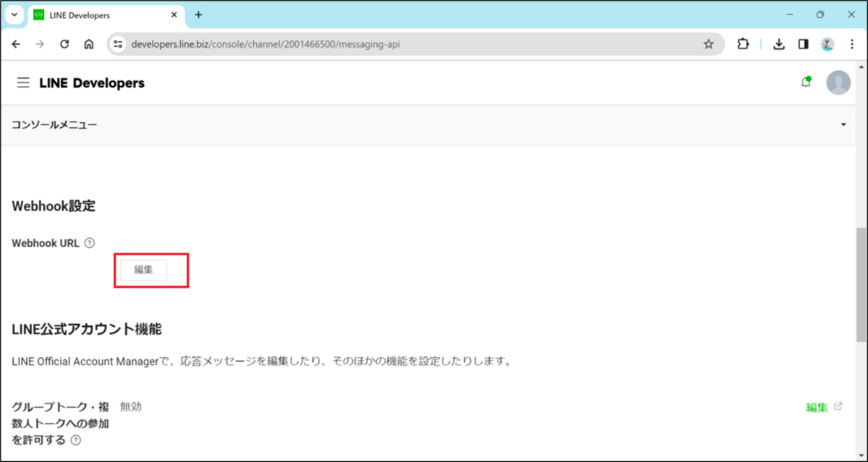The width and height of the screenshot is (868, 462).
Task: View site information icon in address bar
Action: click(119, 44)
